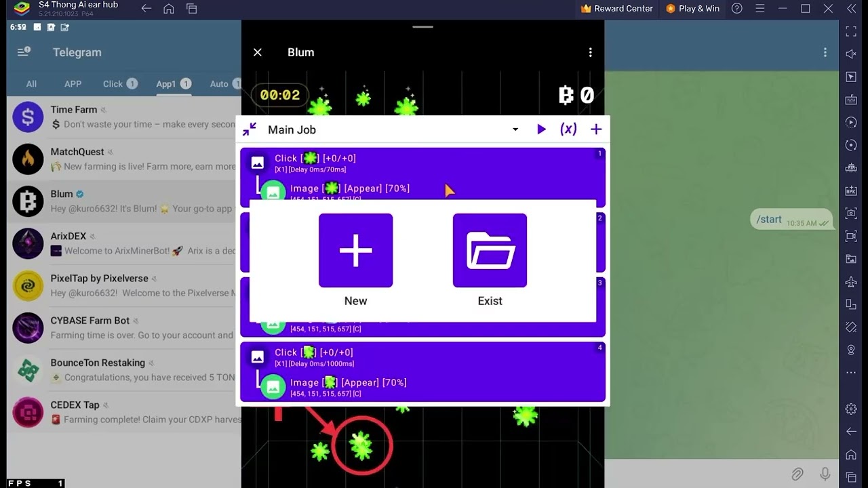
Task: Switch to the App1 folder tab
Action: pyautogui.click(x=174, y=84)
